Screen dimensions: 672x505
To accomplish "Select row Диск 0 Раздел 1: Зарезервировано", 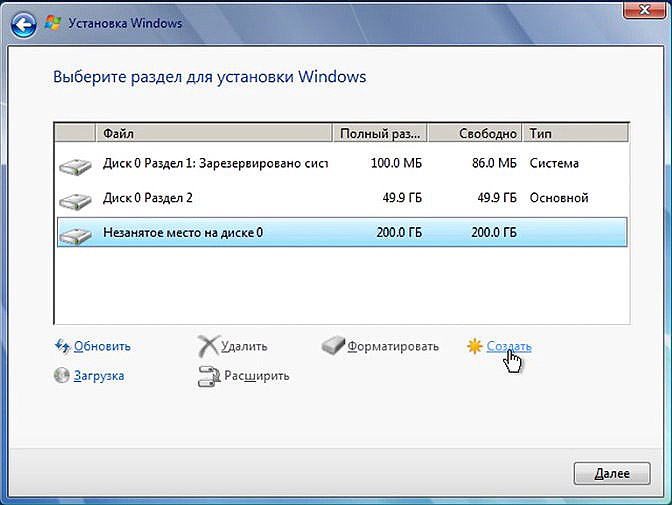I will point(342,163).
